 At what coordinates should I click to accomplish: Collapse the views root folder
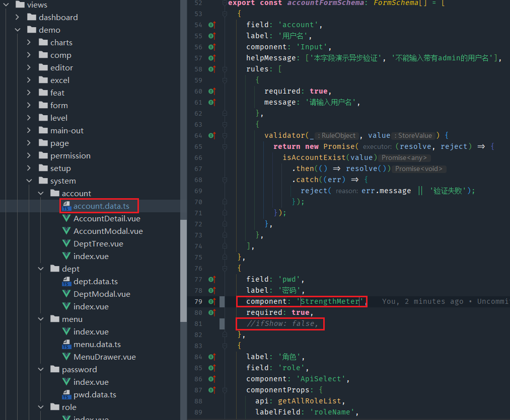pos(5,5)
